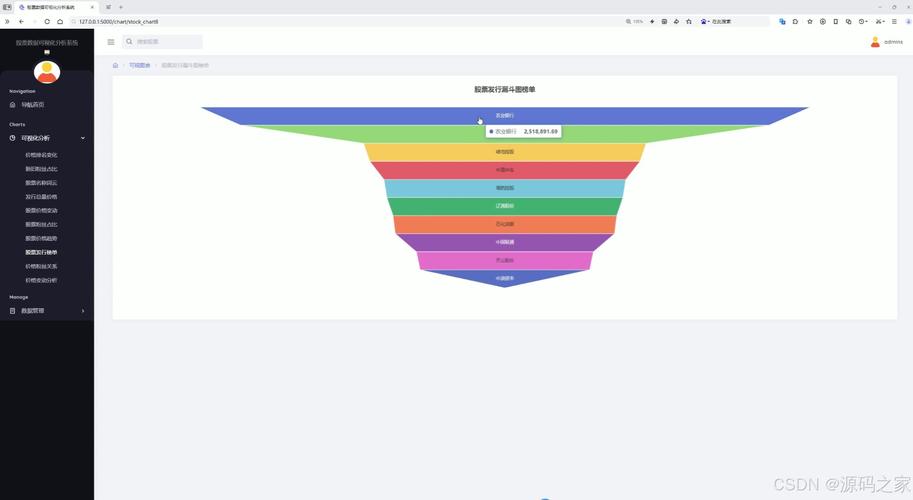The height and width of the screenshot is (500, 913).
Task: Click the hamburger menu toggle icon
Action: pyautogui.click(x=111, y=42)
